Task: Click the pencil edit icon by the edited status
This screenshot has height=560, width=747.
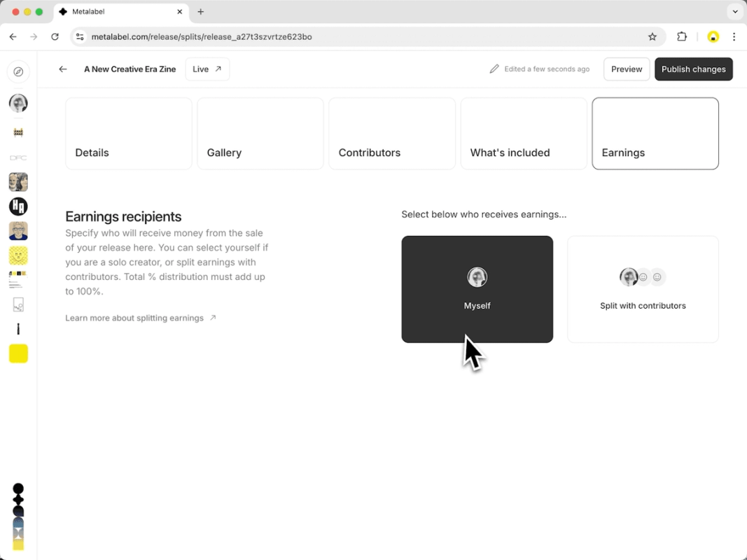Action: tap(494, 69)
